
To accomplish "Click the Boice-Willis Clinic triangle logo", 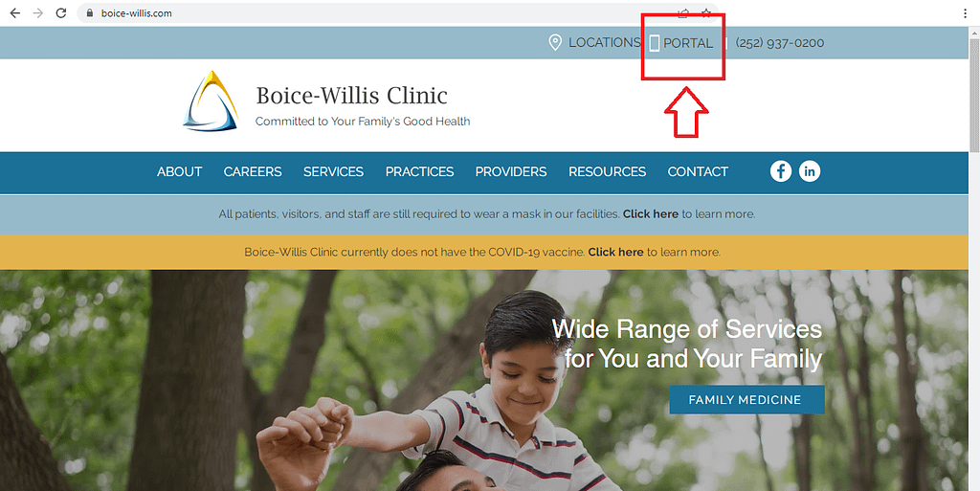I will tap(212, 101).
